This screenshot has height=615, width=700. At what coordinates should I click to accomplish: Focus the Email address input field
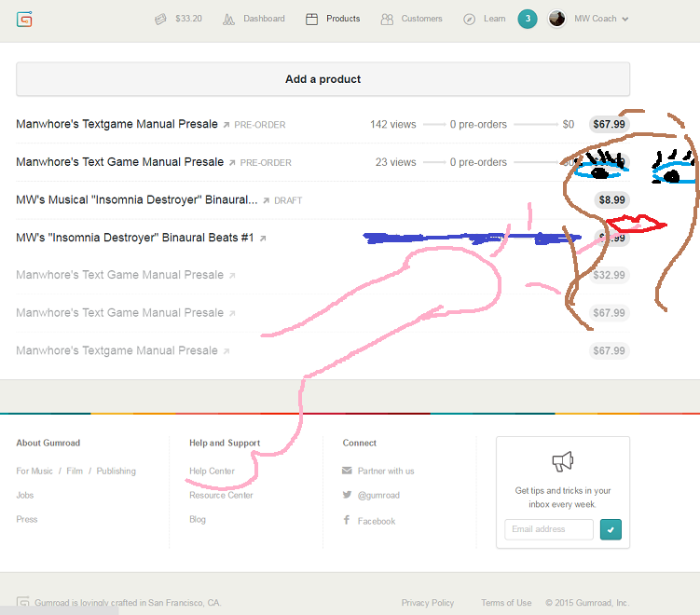(549, 529)
